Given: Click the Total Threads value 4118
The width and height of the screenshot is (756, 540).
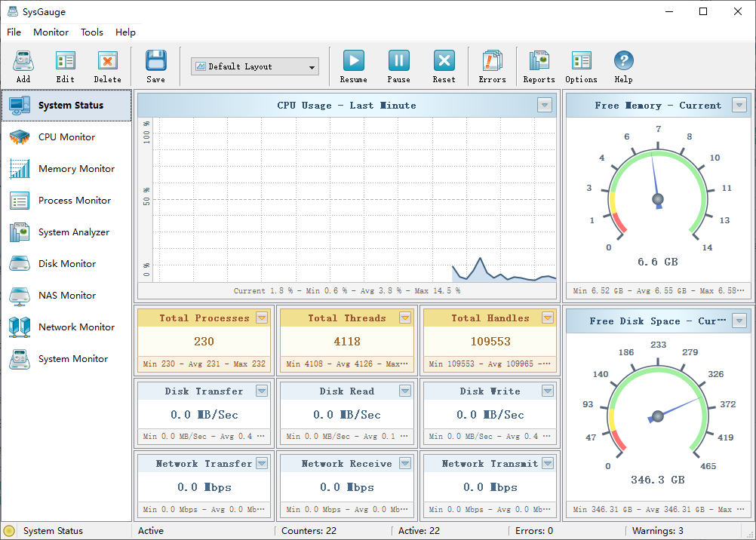Looking at the screenshot, I should coord(347,342).
